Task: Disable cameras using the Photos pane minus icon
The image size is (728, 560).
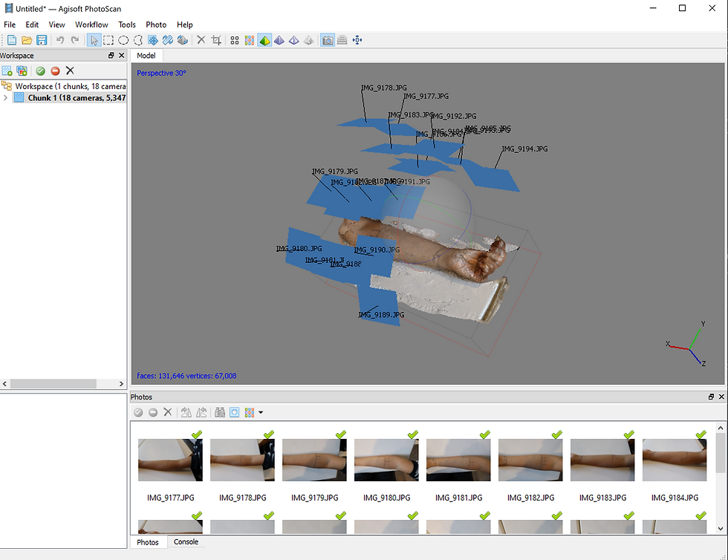Action: tap(153, 412)
